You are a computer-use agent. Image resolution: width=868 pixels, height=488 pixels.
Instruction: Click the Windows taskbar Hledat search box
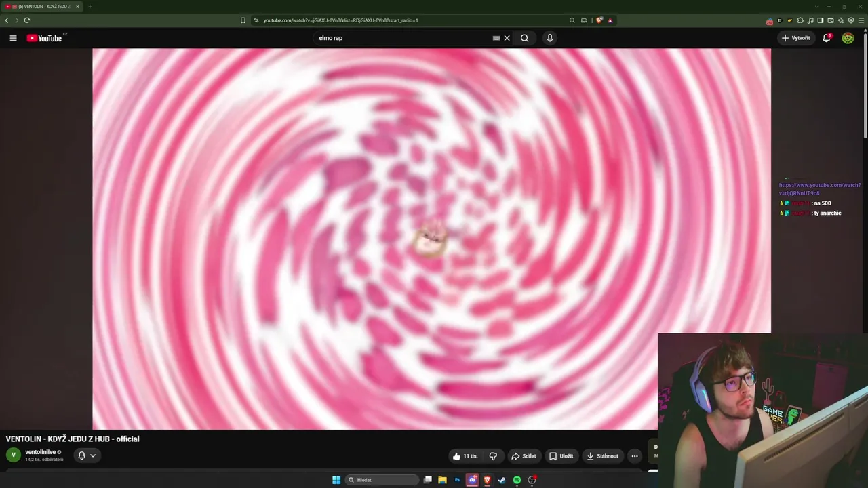[x=382, y=480]
